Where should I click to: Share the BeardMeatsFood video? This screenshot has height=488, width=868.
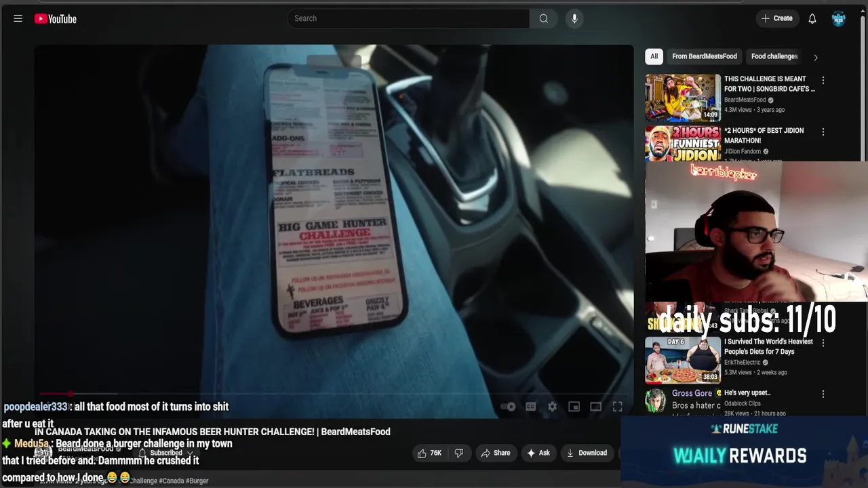[496, 453]
